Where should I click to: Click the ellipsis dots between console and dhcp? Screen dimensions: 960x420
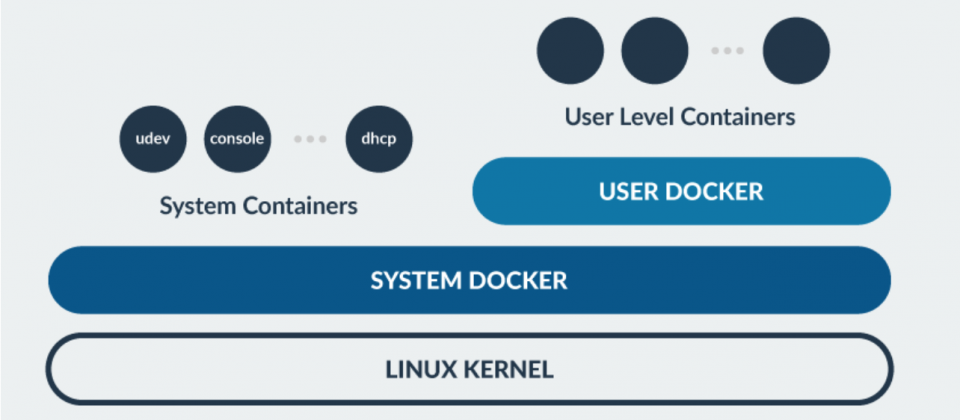point(310,139)
